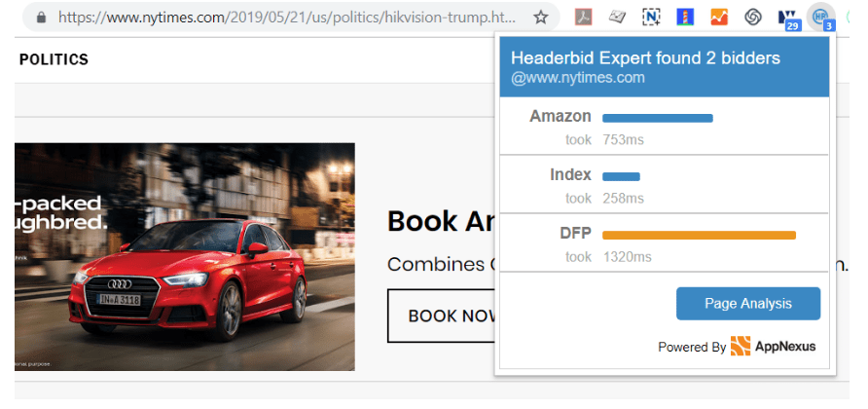Click the orange chart extension icon

point(718,17)
